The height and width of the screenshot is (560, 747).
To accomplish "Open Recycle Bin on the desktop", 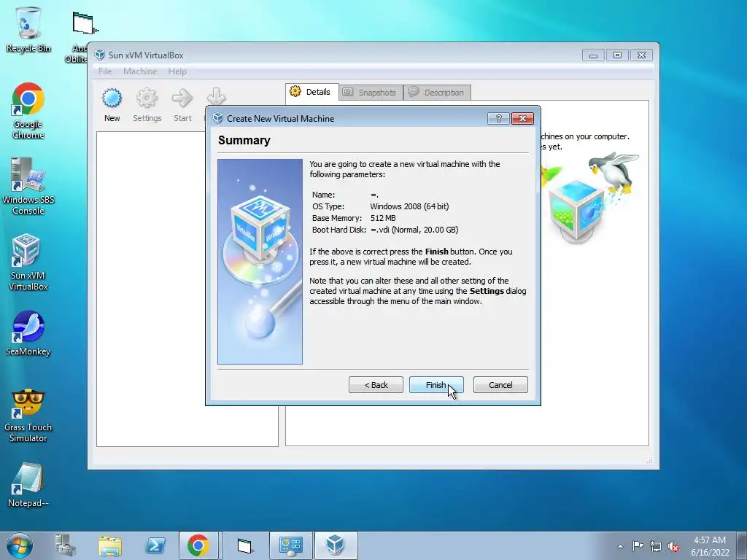I will point(28,29).
